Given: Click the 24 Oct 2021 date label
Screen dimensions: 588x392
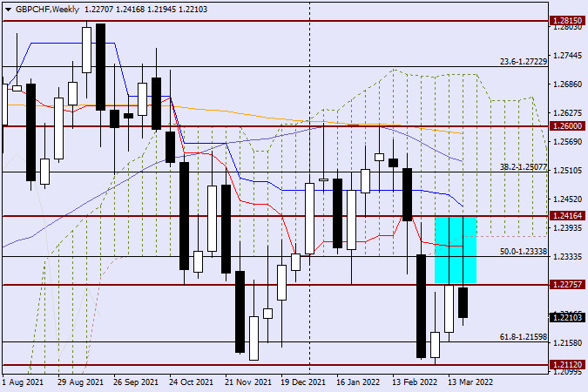Looking at the screenshot, I should coord(192,382).
